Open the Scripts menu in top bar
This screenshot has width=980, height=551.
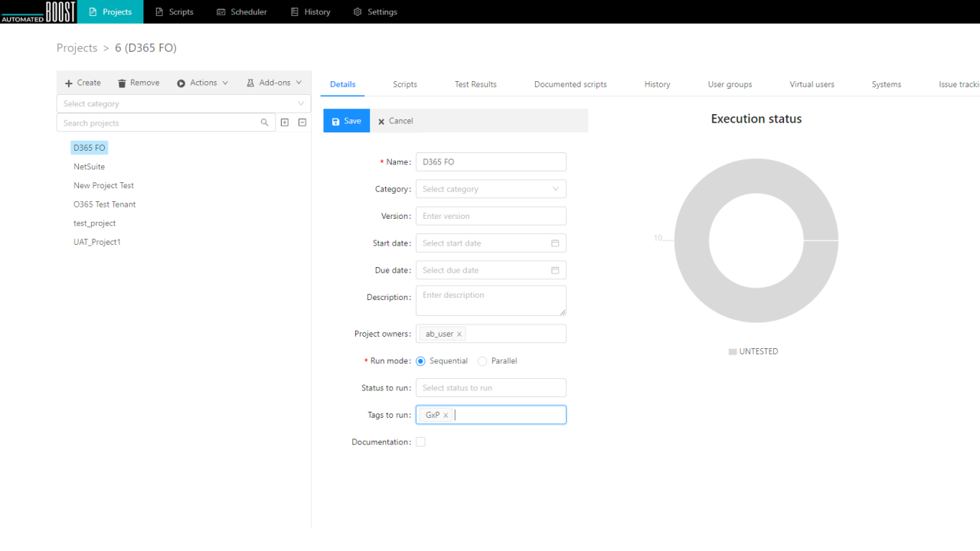click(x=174, y=11)
